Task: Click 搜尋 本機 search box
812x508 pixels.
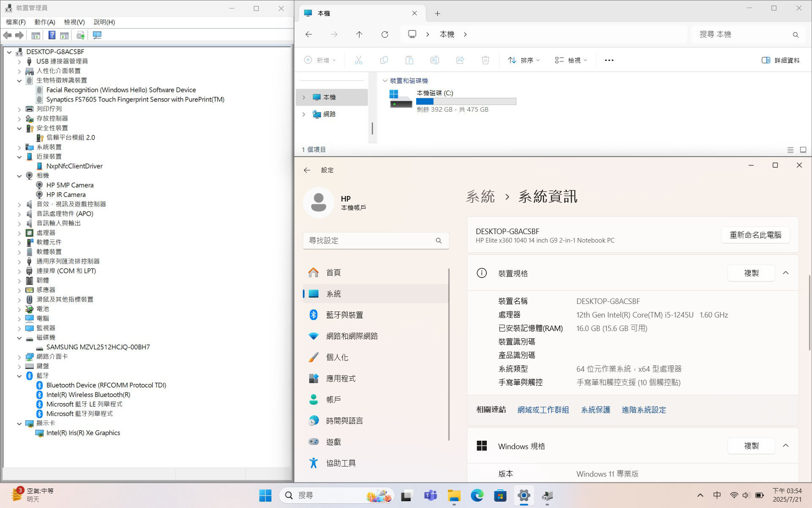Action: click(x=749, y=34)
